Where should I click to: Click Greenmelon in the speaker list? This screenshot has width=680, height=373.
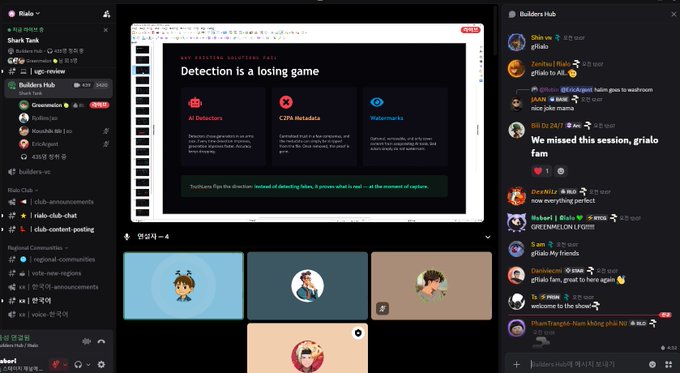tap(46, 105)
